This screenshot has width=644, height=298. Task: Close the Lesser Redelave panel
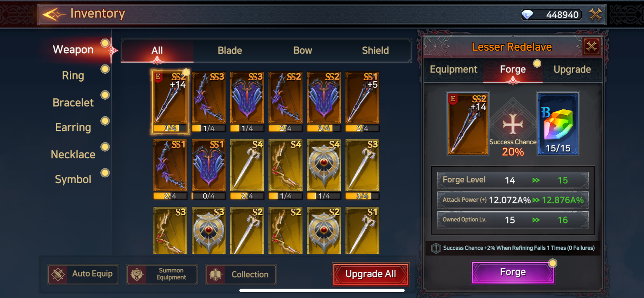tap(592, 46)
